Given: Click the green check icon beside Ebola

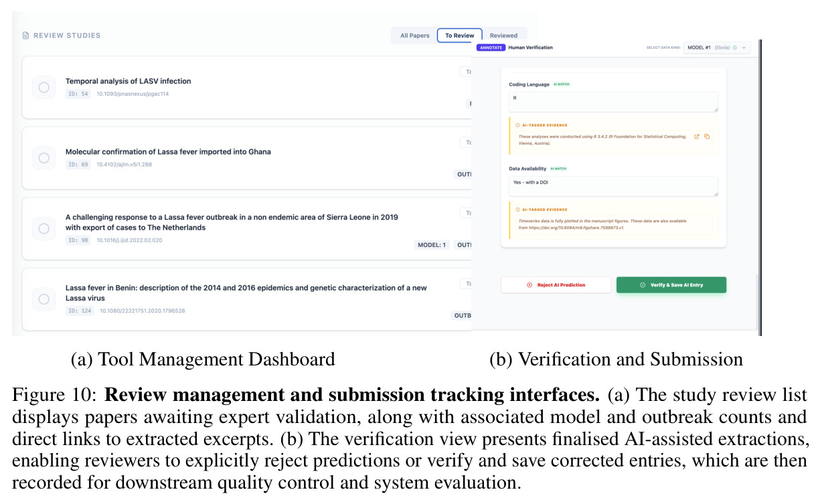Looking at the screenshot, I should coord(735,48).
